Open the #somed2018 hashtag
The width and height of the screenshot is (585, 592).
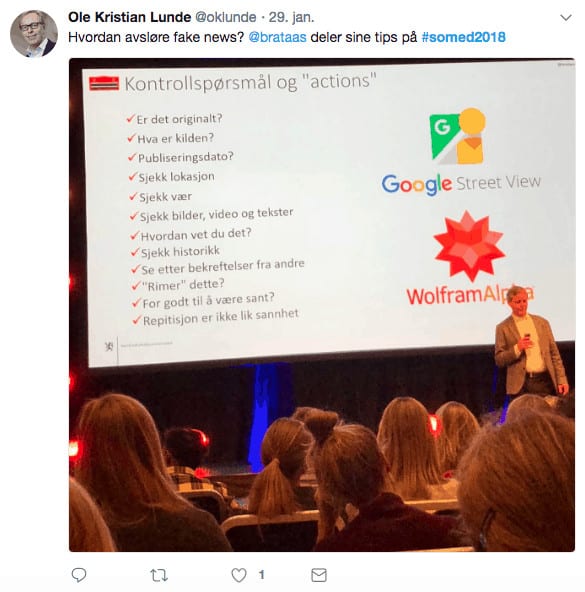tap(463, 37)
